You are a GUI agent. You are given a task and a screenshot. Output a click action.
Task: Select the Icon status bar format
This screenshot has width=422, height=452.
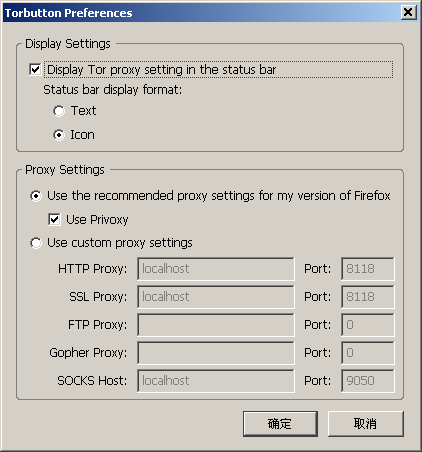click(x=59, y=135)
